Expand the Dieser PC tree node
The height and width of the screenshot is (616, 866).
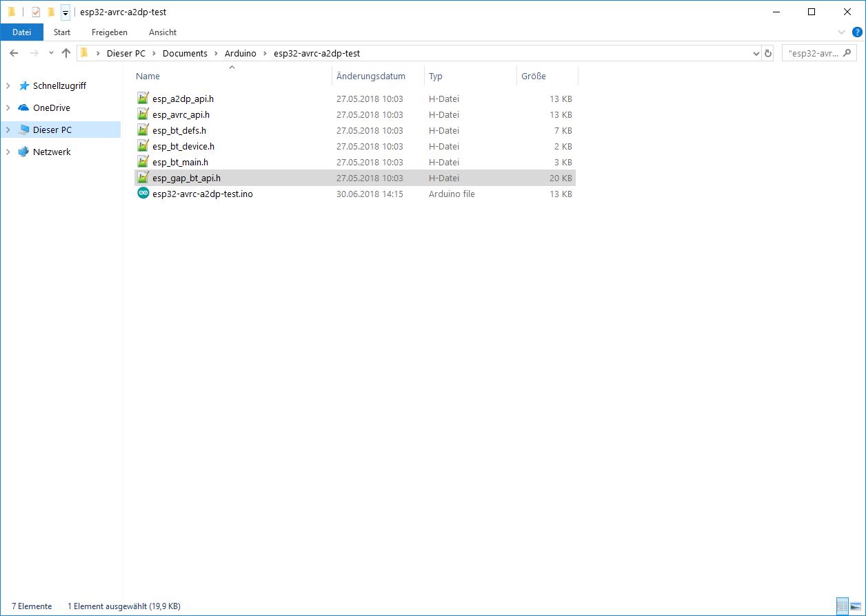8,130
